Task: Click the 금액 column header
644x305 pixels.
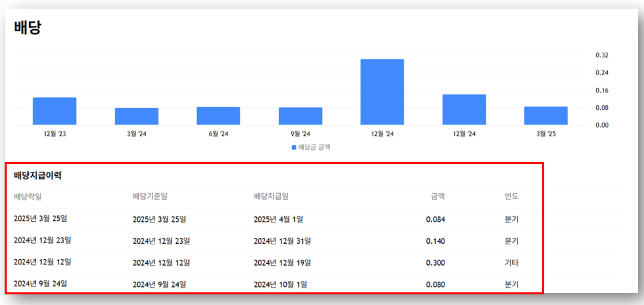Action: point(437,196)
